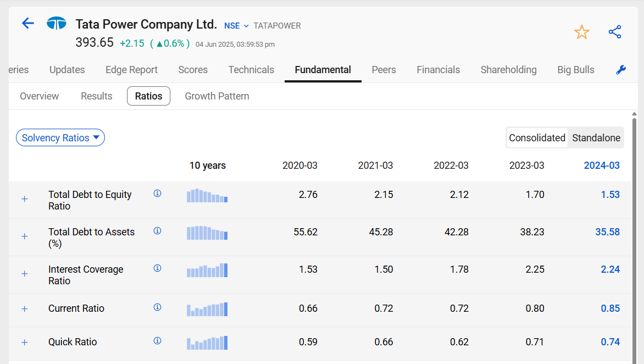The image size is (644, 364).
Task: Click the 2022-03 column header
Action: 451,166
